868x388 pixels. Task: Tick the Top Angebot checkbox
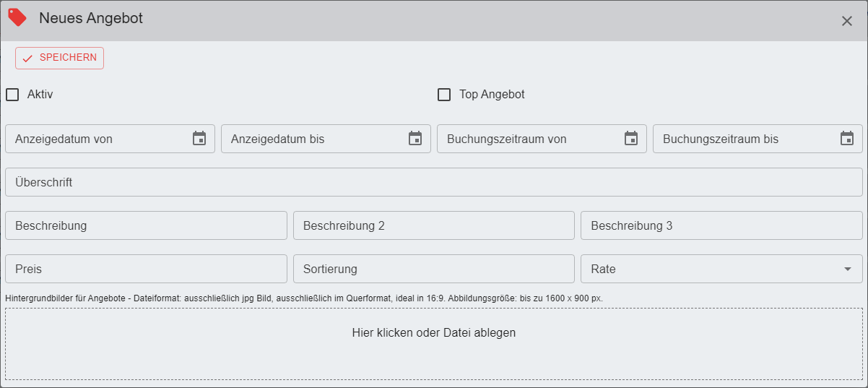click(x=444, y=95)
